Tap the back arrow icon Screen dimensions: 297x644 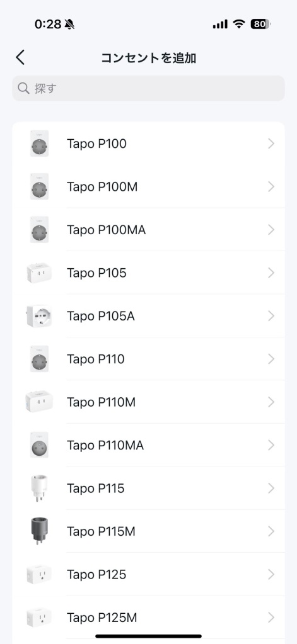(x=20, y=57)
